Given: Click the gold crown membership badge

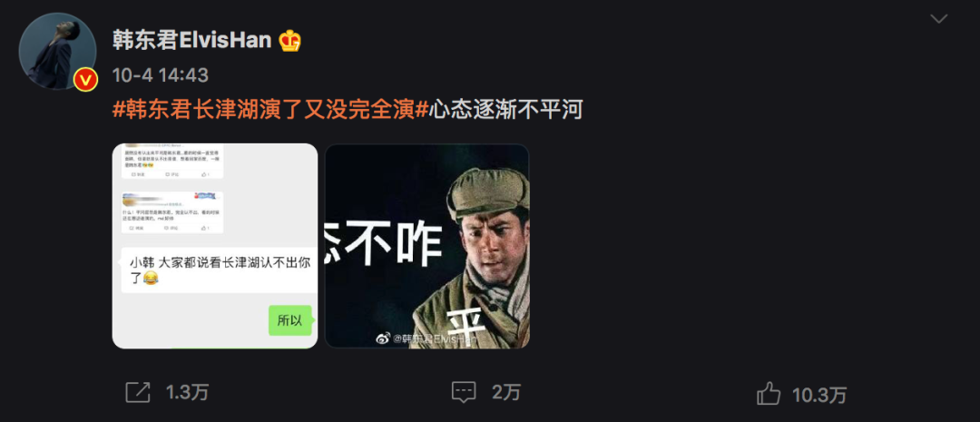Looking at the screenshot, I should 290,41.
